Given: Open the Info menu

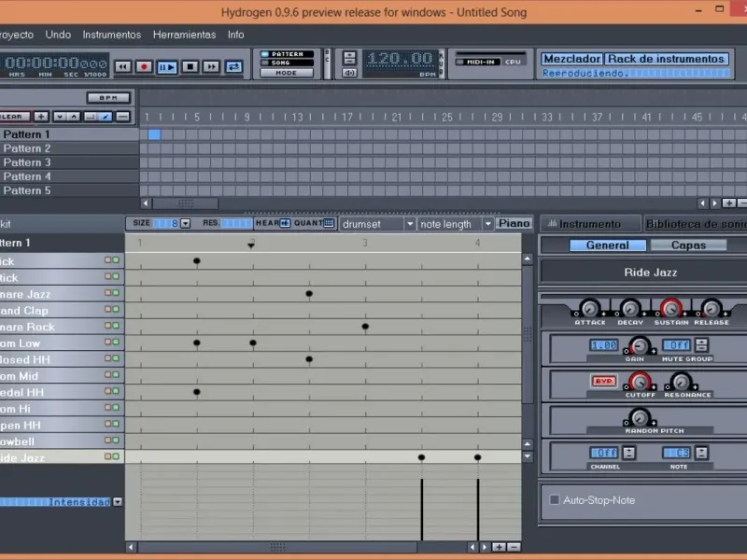Looking at the screenshot, I should [236, 35].
